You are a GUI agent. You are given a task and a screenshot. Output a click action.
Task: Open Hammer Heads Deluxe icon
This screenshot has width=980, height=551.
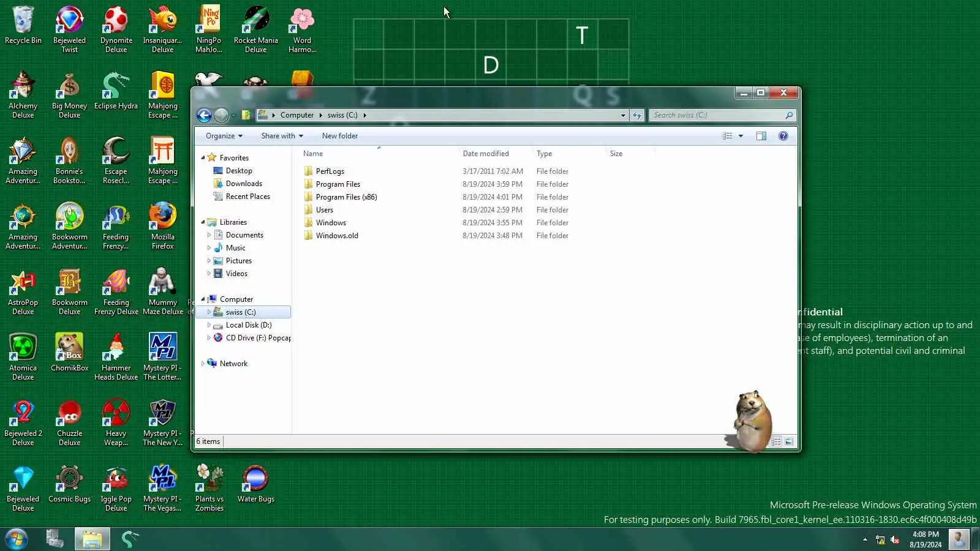[x=116, y=356]
